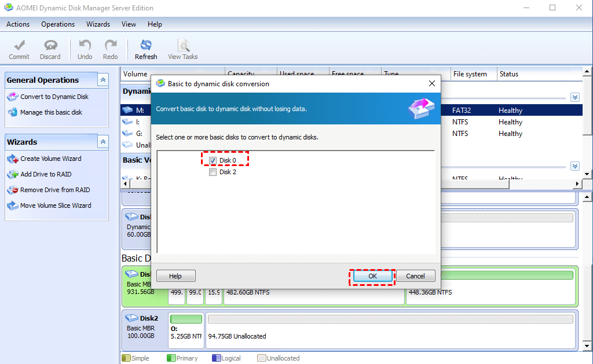Click the Disk2 drive icon
This screenshot has width=593, height=364.
131,318
